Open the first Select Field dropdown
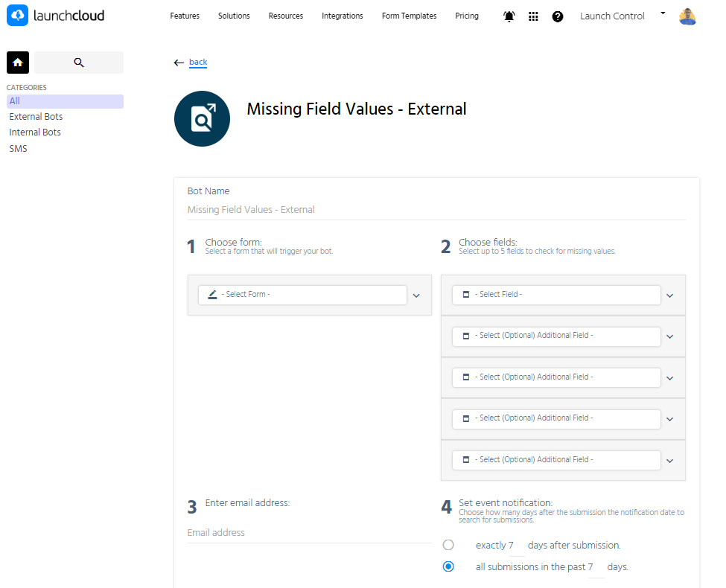This screenshot has height=588, width=726. pos(556,295)
